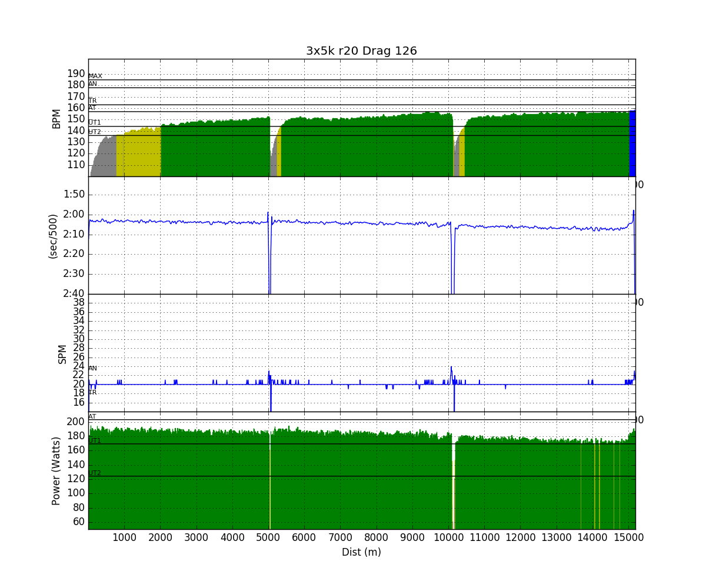Viewport: 706px width, 588px height.
Task: Select the blue heart rate zone at the end
Action: 632,144
